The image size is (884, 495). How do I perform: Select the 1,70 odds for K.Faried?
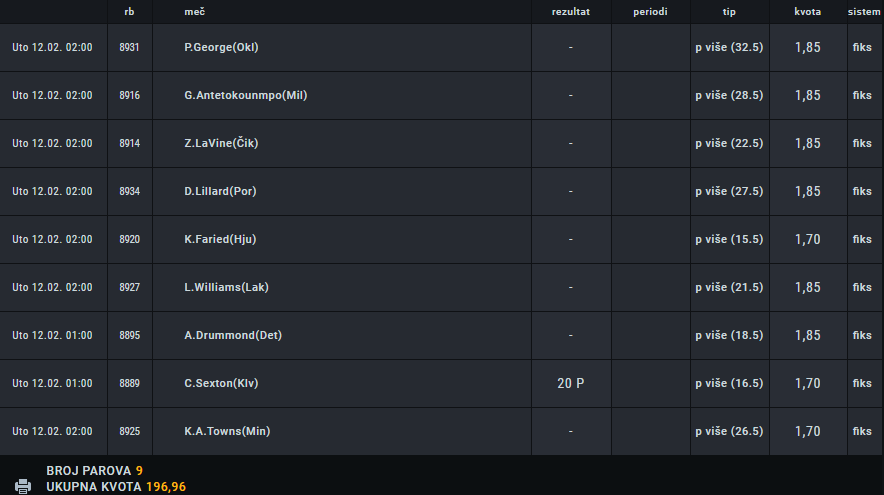(x=807, y=240)
